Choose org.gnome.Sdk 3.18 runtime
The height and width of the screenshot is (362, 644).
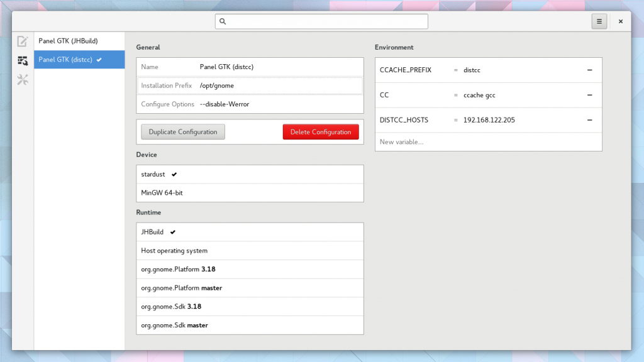click(x=250, y=307)
